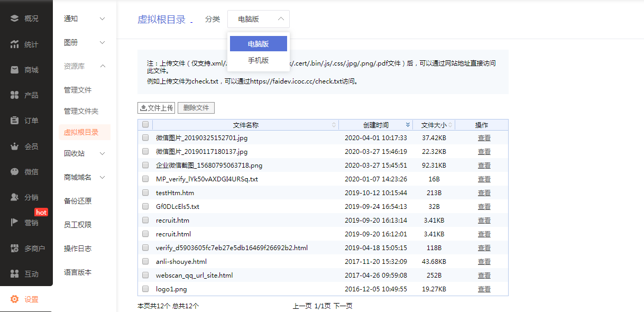Viewport: 644px width, 312px height.
Task: Open 会员 members crown icon
Action: click(x=15, y=146)
